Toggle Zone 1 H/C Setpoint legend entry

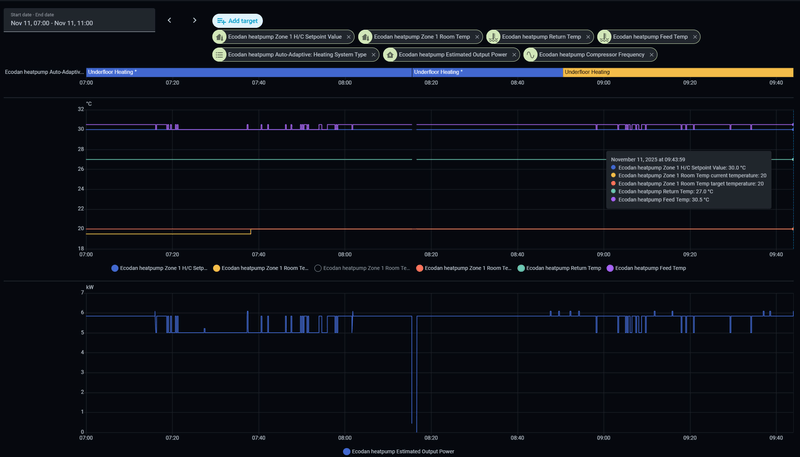click(160, 268)
